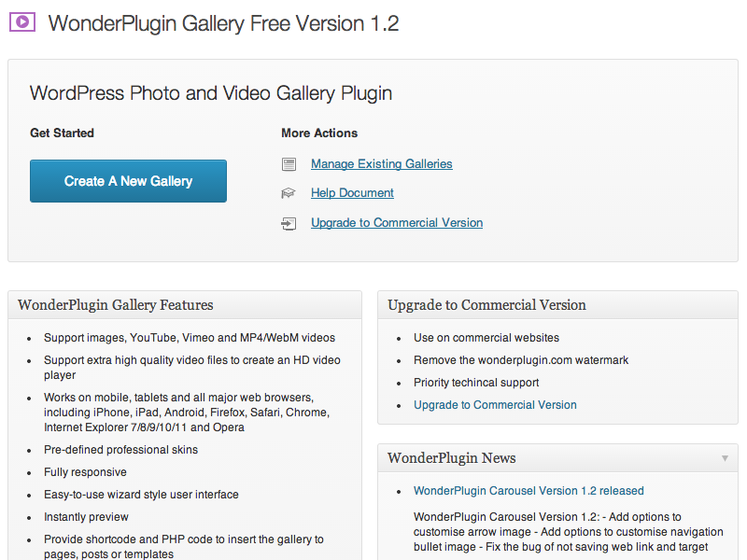Click the bulleted Upgrade to Commercial Version link
This screenshot has width=747, height=560.
[x=495, y=405]
